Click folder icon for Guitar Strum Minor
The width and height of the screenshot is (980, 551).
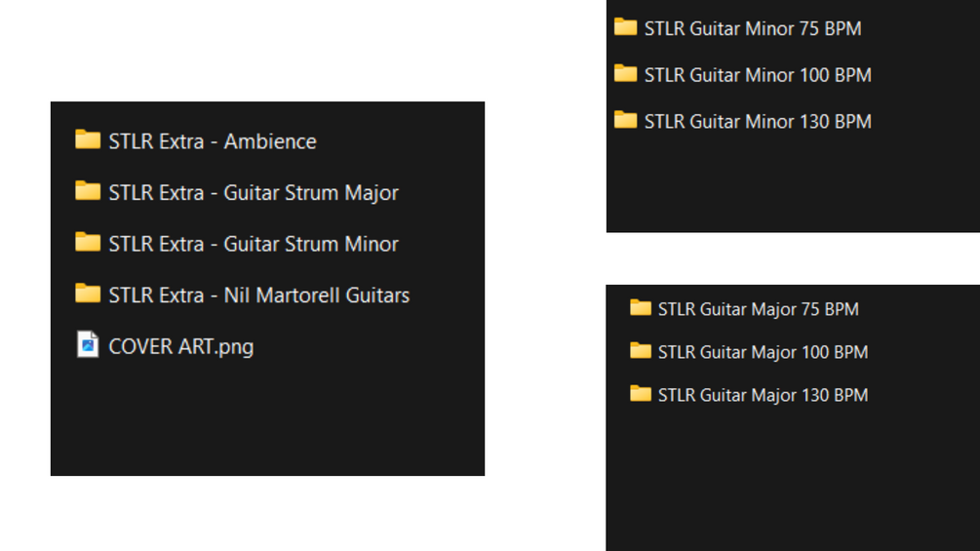click(x=88, y=243)
